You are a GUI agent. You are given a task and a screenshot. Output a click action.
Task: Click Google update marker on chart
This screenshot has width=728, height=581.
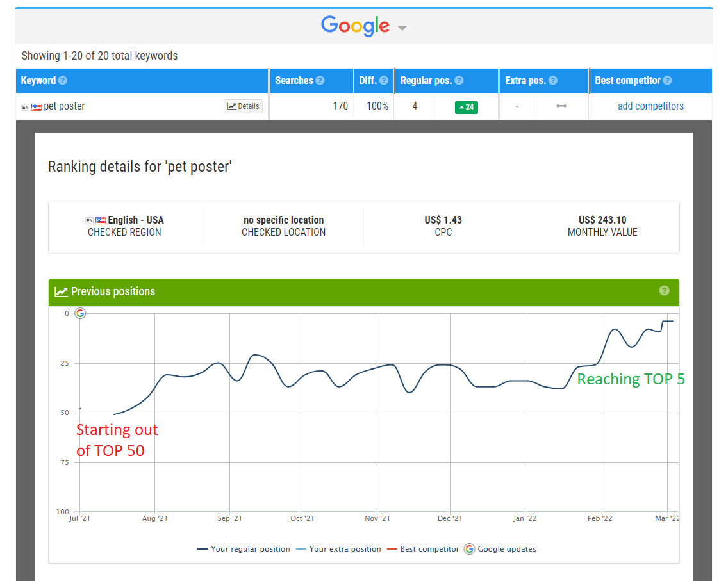(x=80, y=313)
